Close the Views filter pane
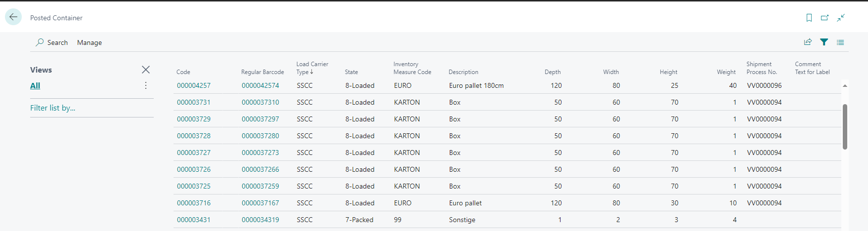Screen dimensions: 868x231 146,70
